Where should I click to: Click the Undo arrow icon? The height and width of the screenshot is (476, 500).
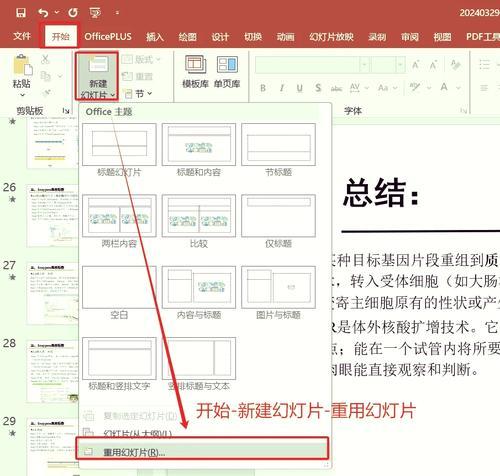point(43,13)
